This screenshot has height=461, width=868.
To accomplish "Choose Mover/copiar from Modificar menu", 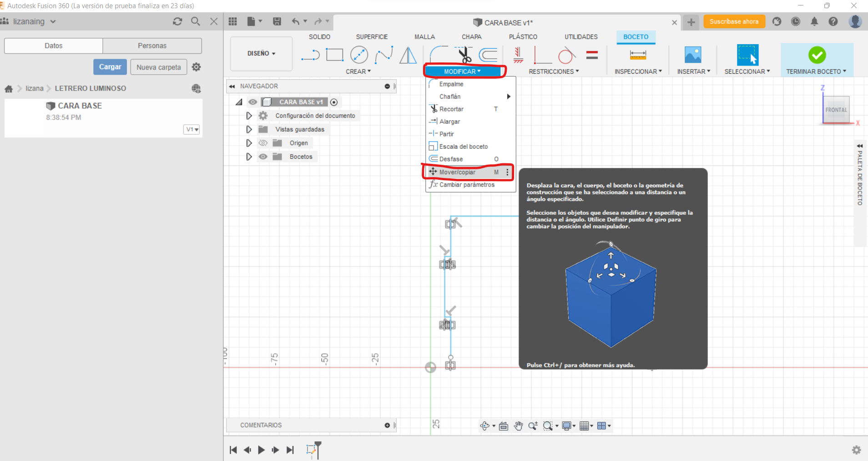I will click(x=471, y=172).
